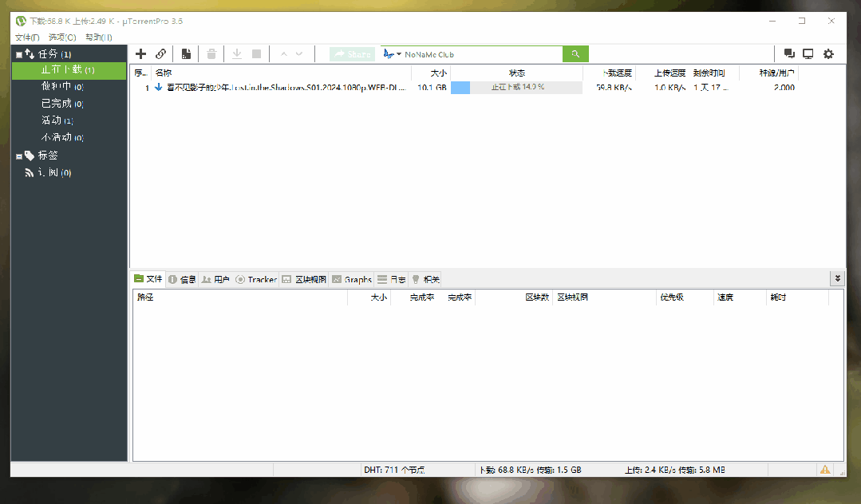Add a torrent with the plus icon
Viewport: 861px width, 504px height.
[141, 53]
